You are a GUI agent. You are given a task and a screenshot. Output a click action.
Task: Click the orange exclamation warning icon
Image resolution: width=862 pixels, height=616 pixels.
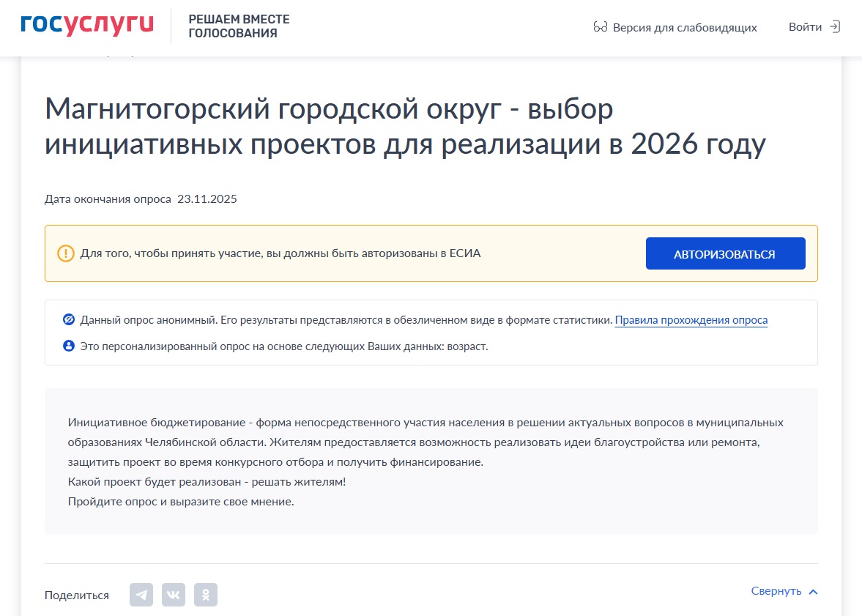(x=66, y=253)
